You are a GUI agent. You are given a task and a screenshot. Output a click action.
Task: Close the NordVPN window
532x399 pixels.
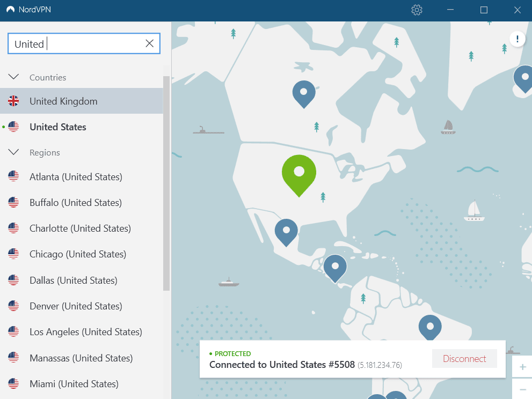[517, 10]
